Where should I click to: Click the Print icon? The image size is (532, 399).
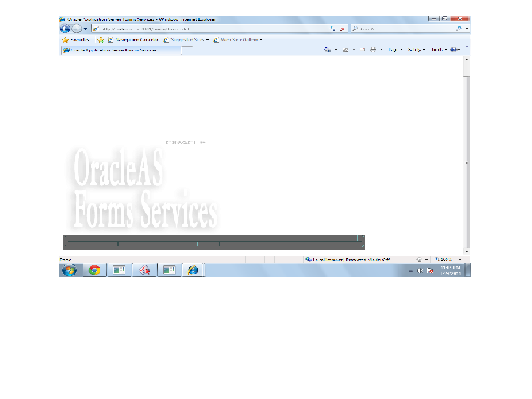click(373, 50)
